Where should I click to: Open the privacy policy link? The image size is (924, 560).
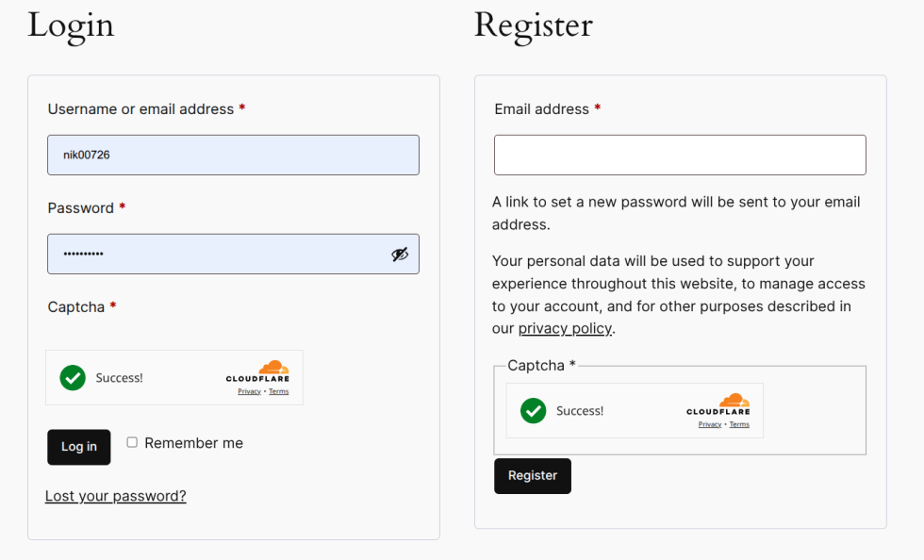[x=565, y=329]
